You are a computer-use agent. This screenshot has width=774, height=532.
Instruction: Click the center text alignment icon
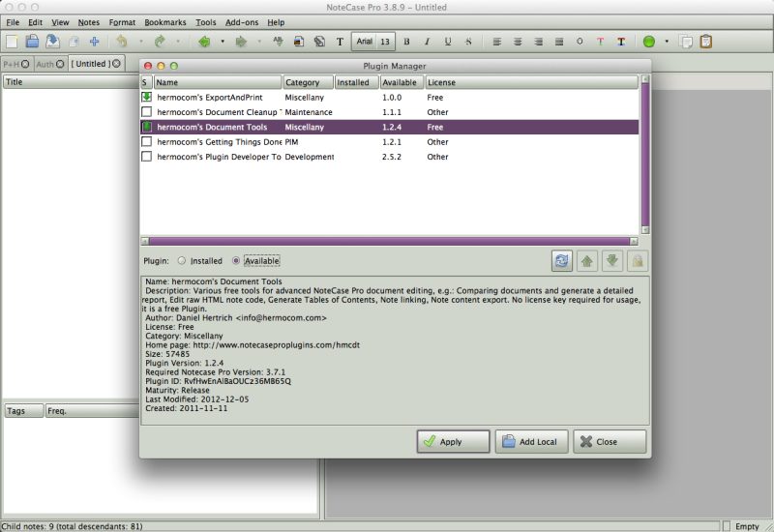(517, 42)
